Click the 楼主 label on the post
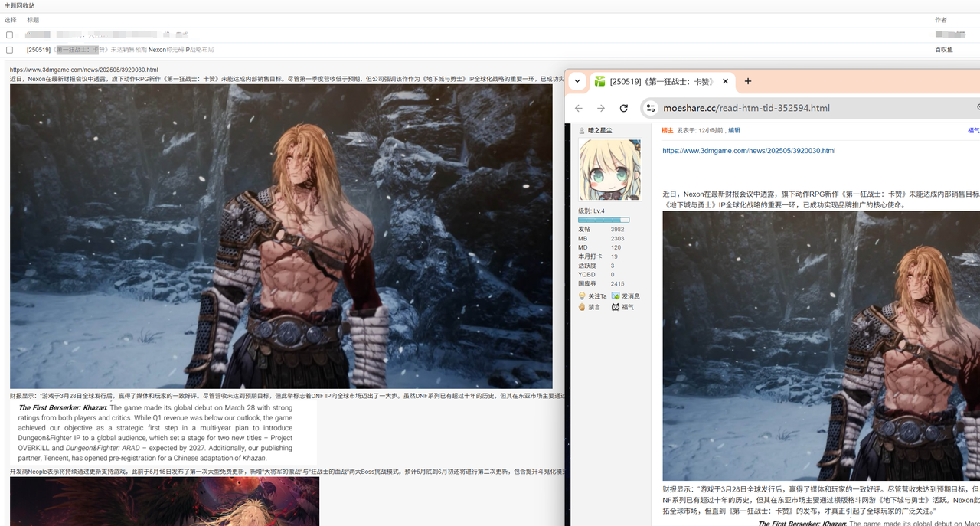This screenshot has width=980, height=526. point(667,130)
